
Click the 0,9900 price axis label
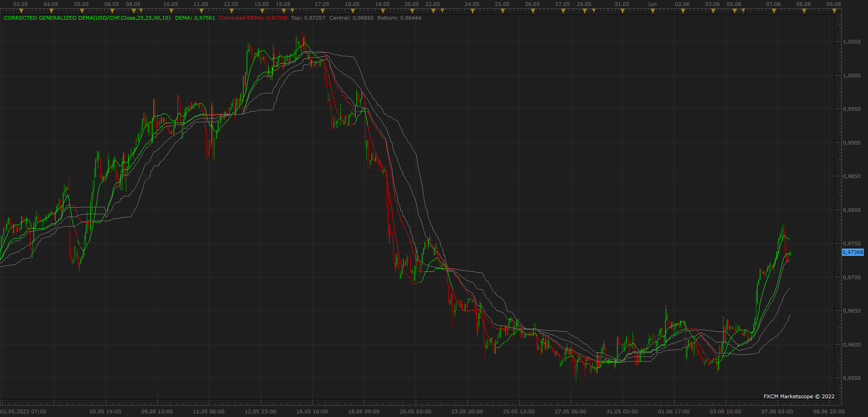[852, 143]
